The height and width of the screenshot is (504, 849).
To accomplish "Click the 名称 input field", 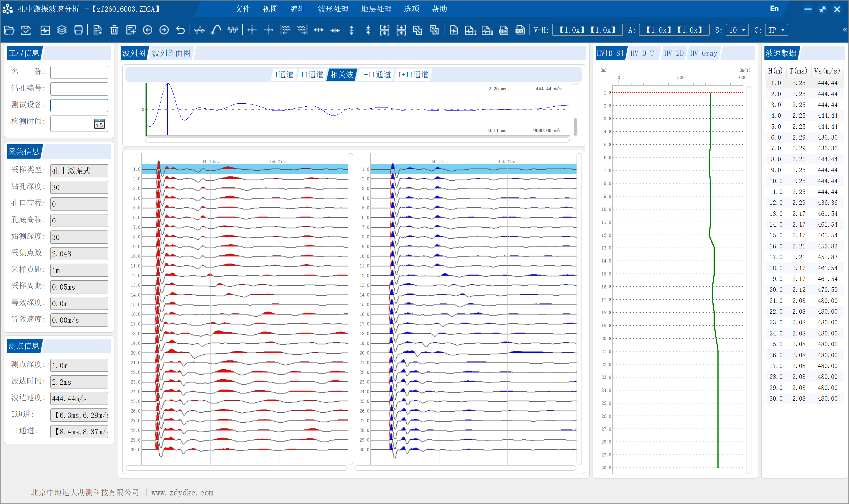I will [x=79, y=72].
